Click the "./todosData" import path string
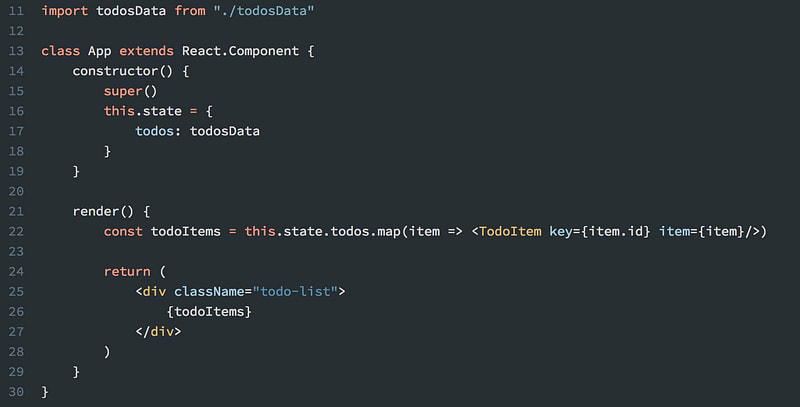The height and width of the screenshot is (407, 800). (264, 11)
